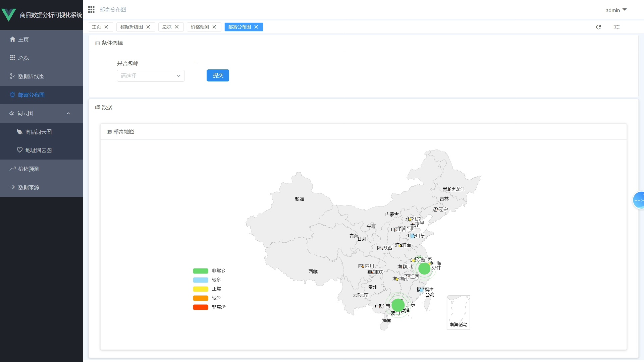The height and width of the screenshot is (362, 644).
Task: Click the large green Guangdong map bubble
Action: click(x=398, y=305)
